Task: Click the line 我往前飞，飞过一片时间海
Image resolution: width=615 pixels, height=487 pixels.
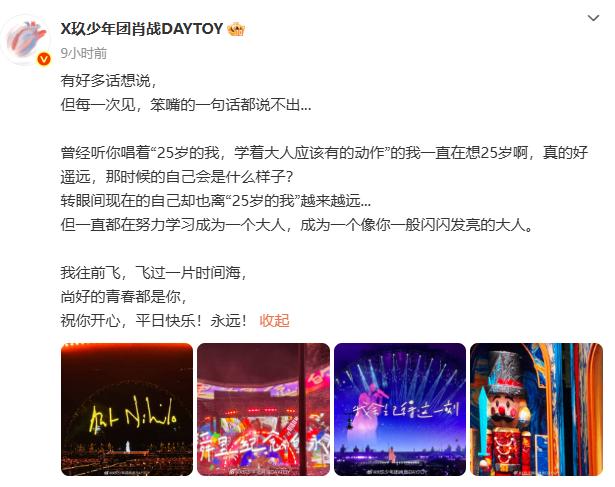Action: tap(154, 273)
